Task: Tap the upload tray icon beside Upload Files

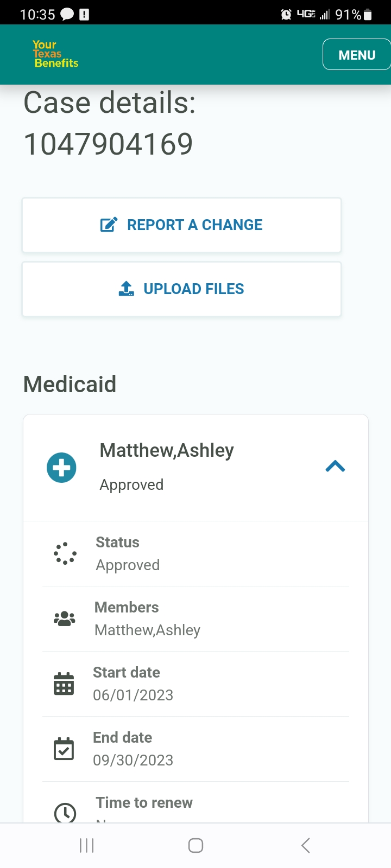Action: pos(126,289)
